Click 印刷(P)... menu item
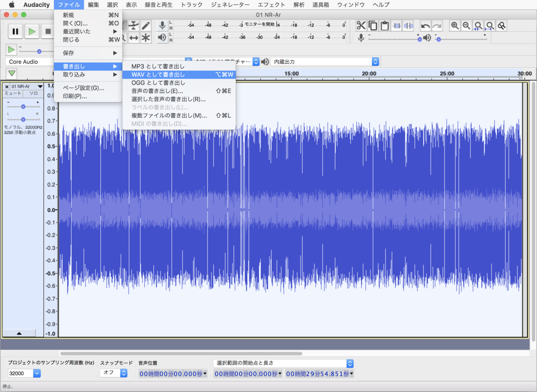 (x=88, y=96)
